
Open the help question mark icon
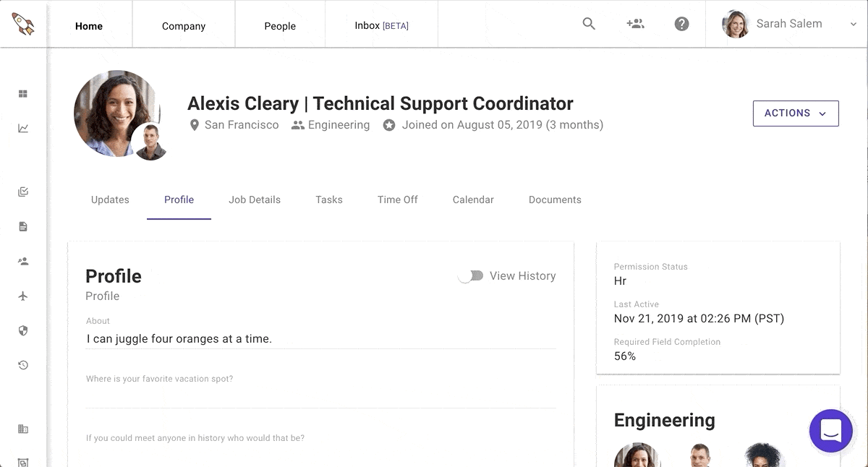point(681,24)
